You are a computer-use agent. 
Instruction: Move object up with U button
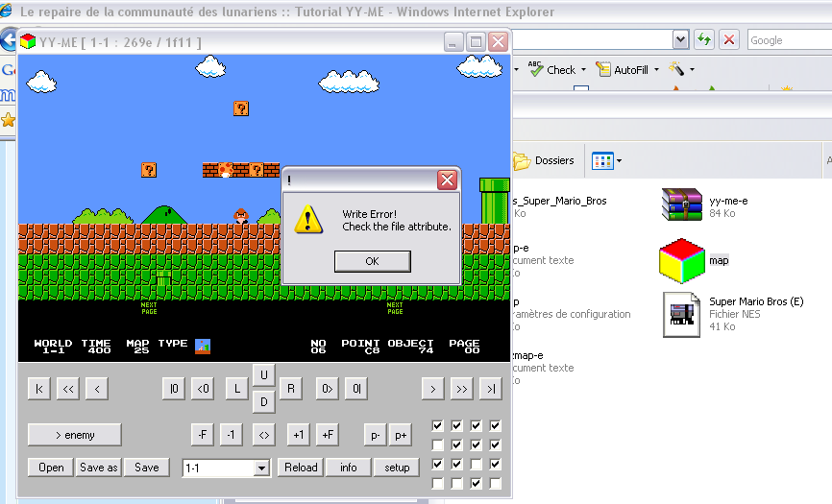point(263,375)
